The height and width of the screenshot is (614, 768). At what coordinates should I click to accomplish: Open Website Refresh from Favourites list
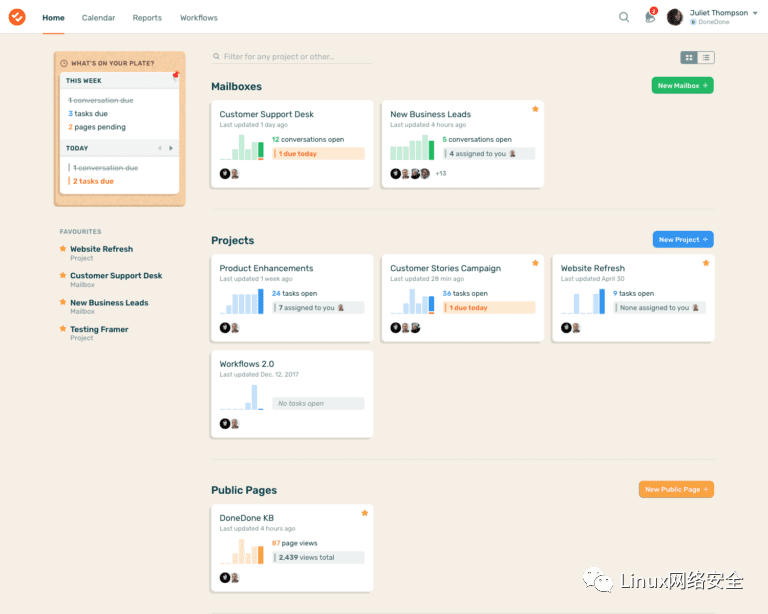101,249
